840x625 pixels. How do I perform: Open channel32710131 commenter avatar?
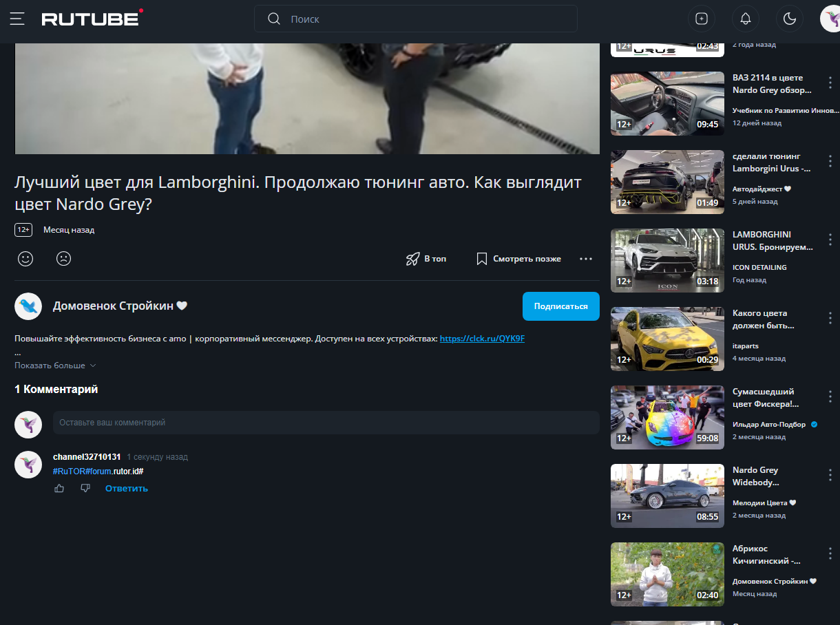point(28,465)
